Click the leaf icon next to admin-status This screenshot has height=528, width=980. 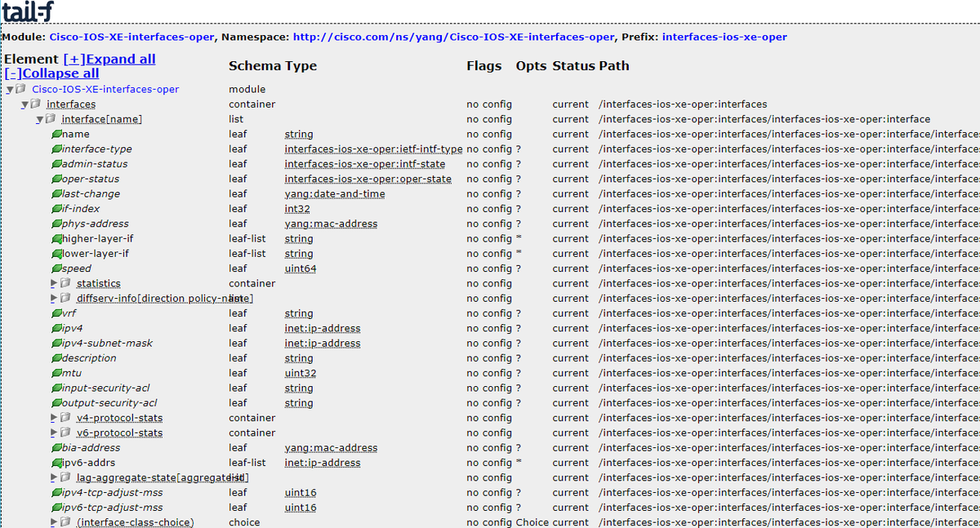pos(56,164)
